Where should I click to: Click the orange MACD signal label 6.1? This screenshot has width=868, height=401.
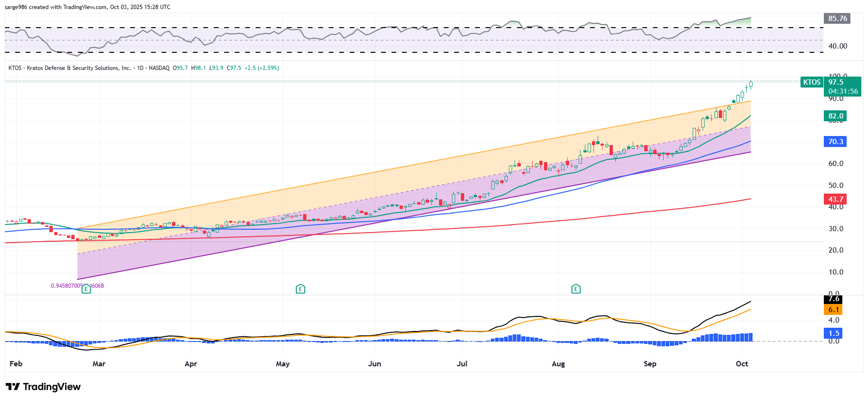tap(834, 310)
